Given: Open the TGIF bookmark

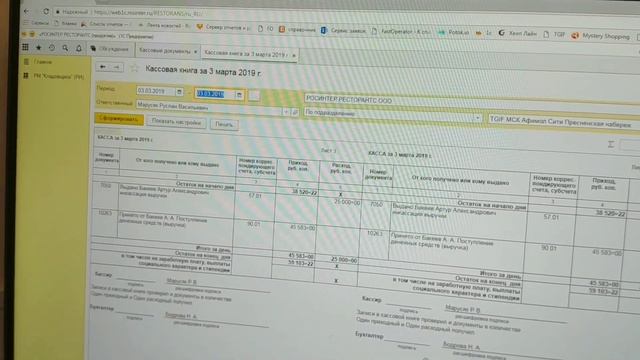Looking at the screenshot, I should (x=554, y=35).
